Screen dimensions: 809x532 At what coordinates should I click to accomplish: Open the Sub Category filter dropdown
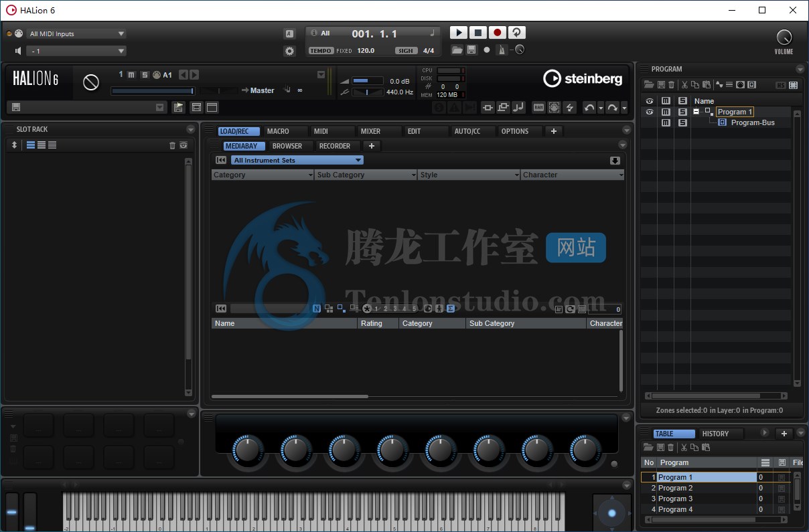(x=366, y=175)
